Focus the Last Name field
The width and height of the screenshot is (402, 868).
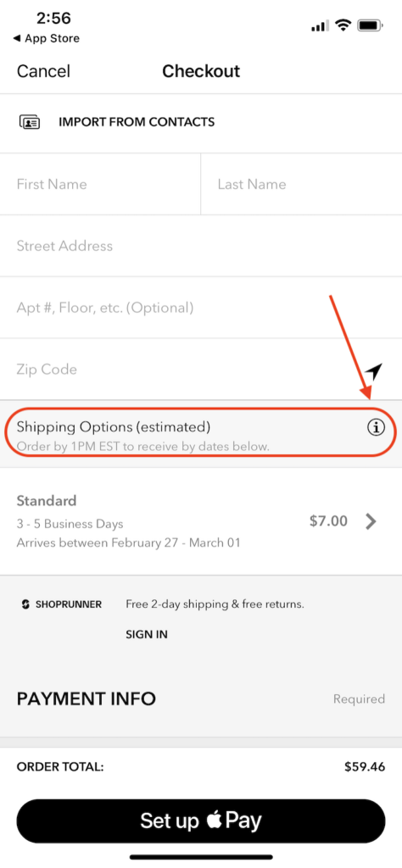coord(301,184)
